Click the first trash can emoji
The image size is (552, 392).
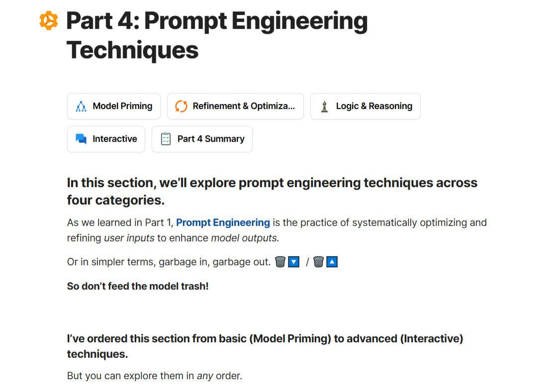click(280, 262)
